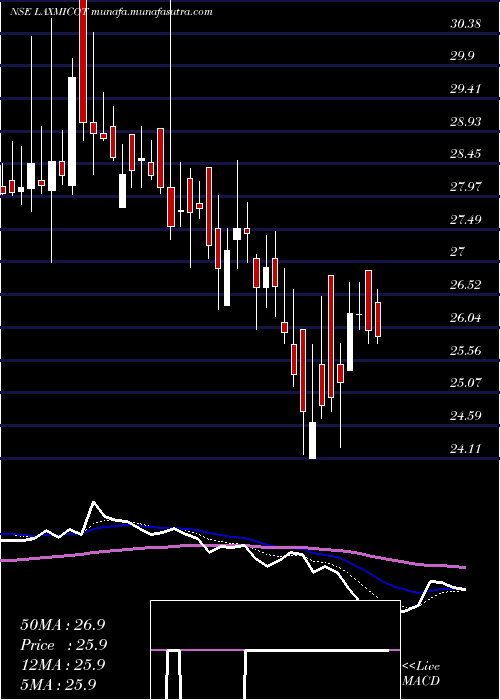This screenshot has width=500, height=700.
Task: Click the 25.56 price axis label
Action: tap(466, 350)
